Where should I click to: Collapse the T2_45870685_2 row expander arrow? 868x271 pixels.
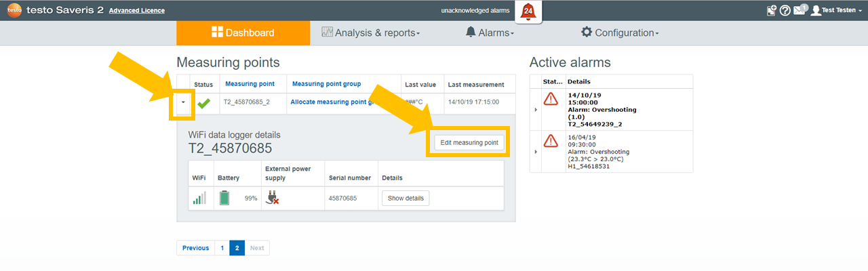pyautogui.click(x=182, y=103)
